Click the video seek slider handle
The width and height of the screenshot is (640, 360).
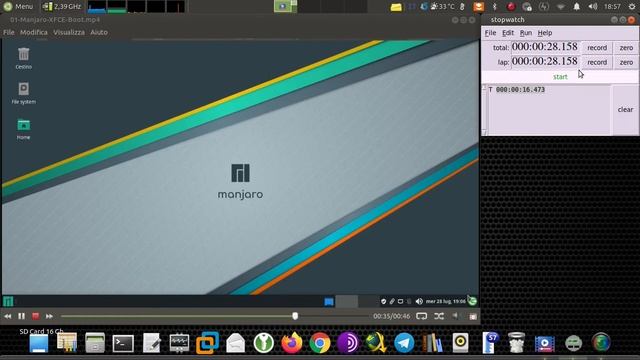[295, 316]
